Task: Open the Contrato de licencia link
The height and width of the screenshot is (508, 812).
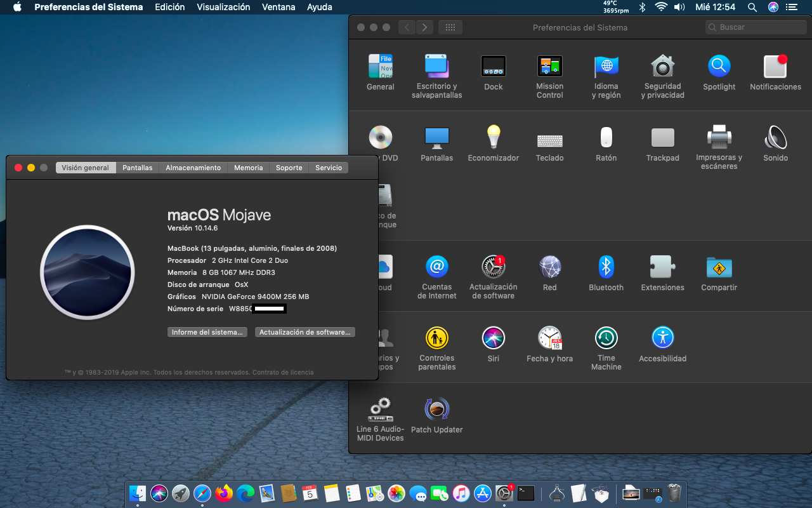Action: (x=283, y=372)
